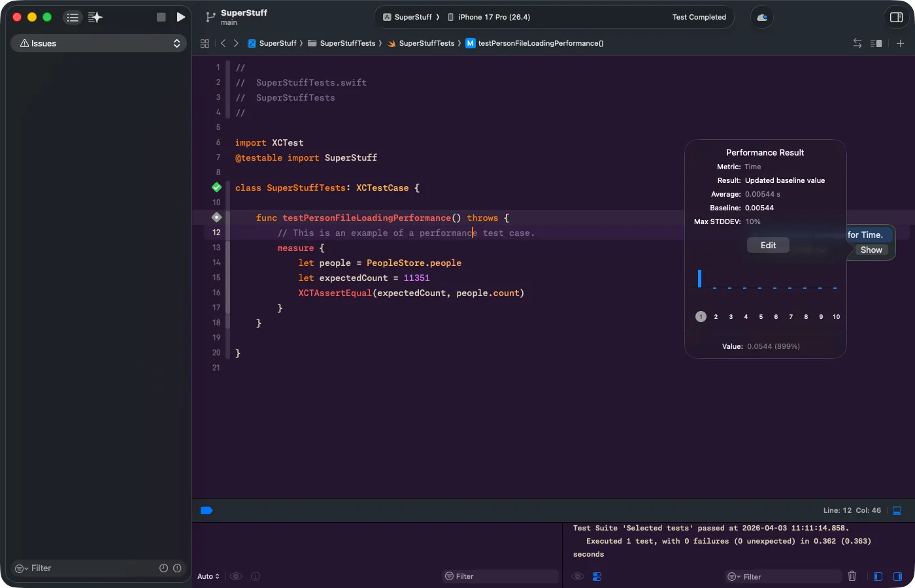This screenshot has height=588, width=915.
Task: Focus the variables view Filter field
Action: 501,576
